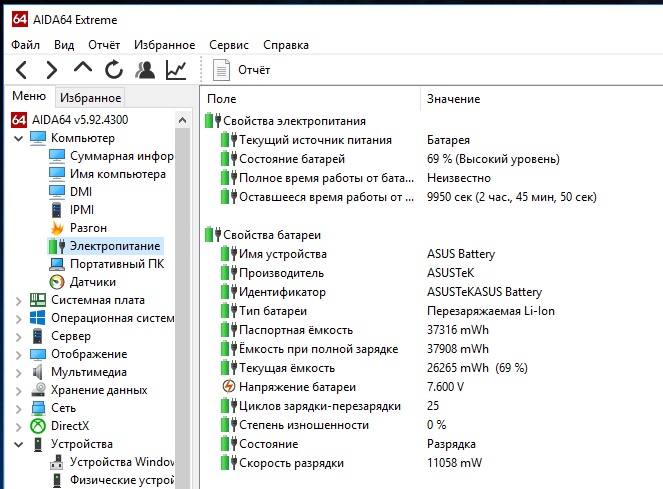The height and width of the screenshot is (489, 663).
Task: Go up one level with Up arrow
Action: pyautogui.click(x=83, y=69)
